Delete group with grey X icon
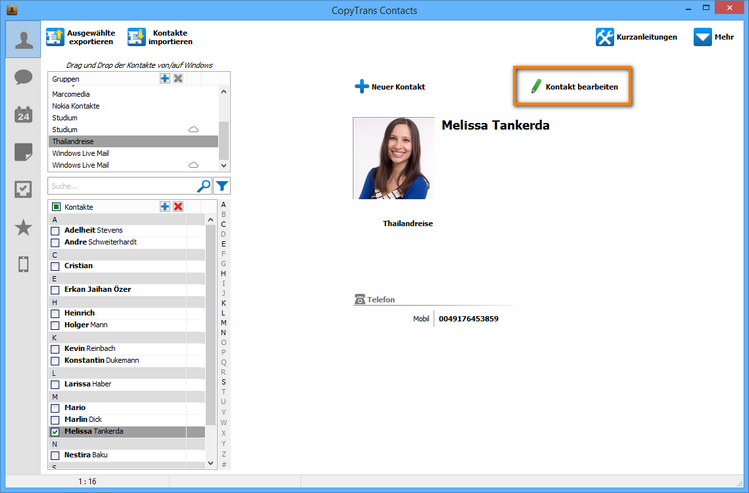The height and width of the screenshot is (493, 749). pyautogui.click(x=178, y=78)
